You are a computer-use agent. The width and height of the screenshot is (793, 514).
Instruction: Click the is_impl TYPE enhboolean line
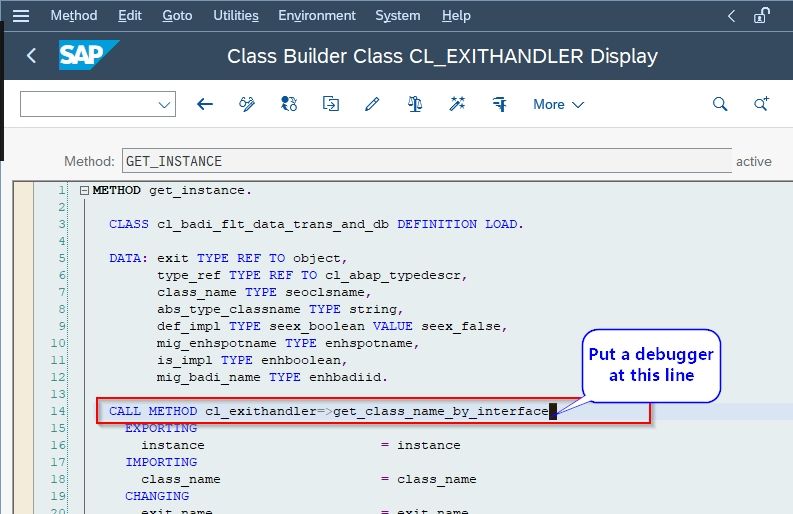252,360
